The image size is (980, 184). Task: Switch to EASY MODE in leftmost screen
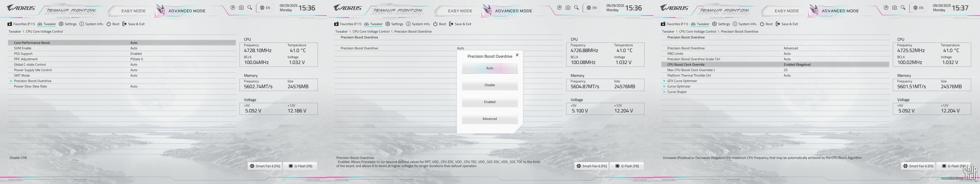click(133, 11)
